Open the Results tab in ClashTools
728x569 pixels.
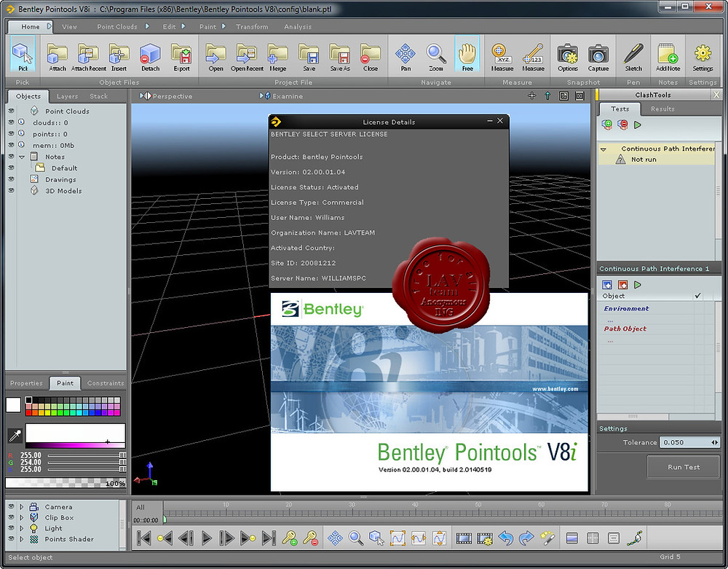[662, 109]
